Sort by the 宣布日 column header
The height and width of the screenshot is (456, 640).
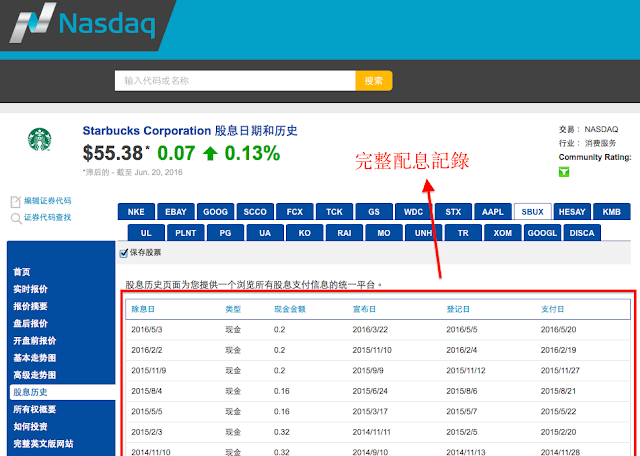coord(364,309)
